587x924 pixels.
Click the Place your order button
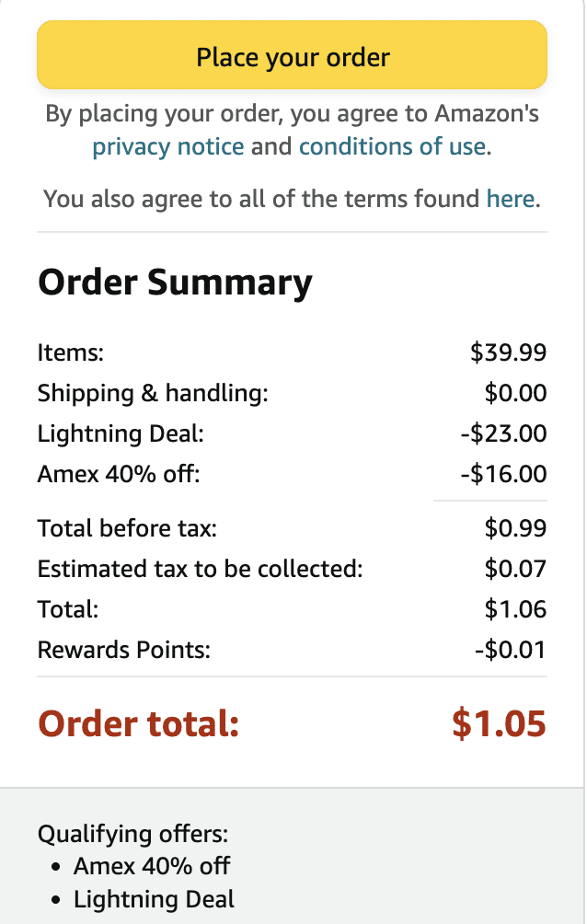[293, 57]
